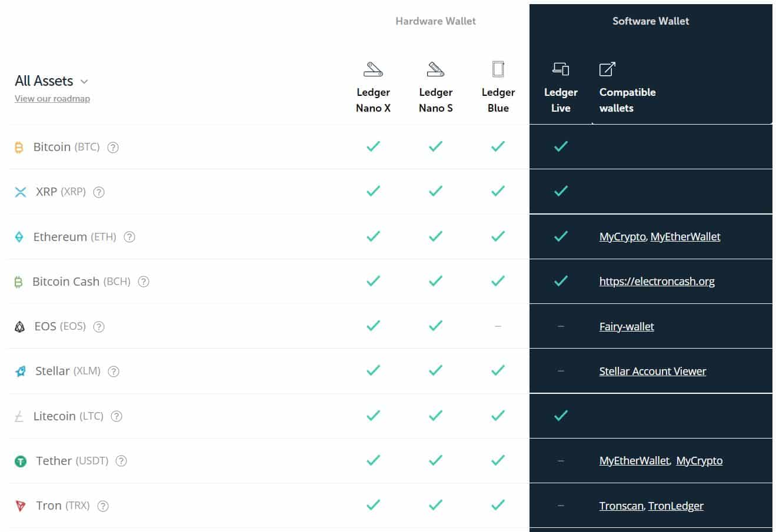The image size is (776, 532).
Task: Open the electroncash.org link
Action: [x=657, y=282]
